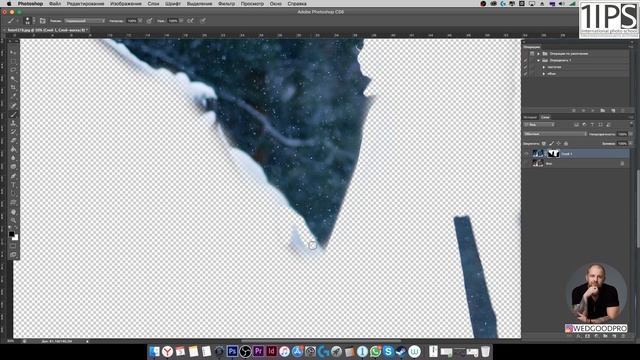Image resolution: width=640 pixels, height=360 pixels.
Task: Select the Eraser tool
Action: (13, 140)
